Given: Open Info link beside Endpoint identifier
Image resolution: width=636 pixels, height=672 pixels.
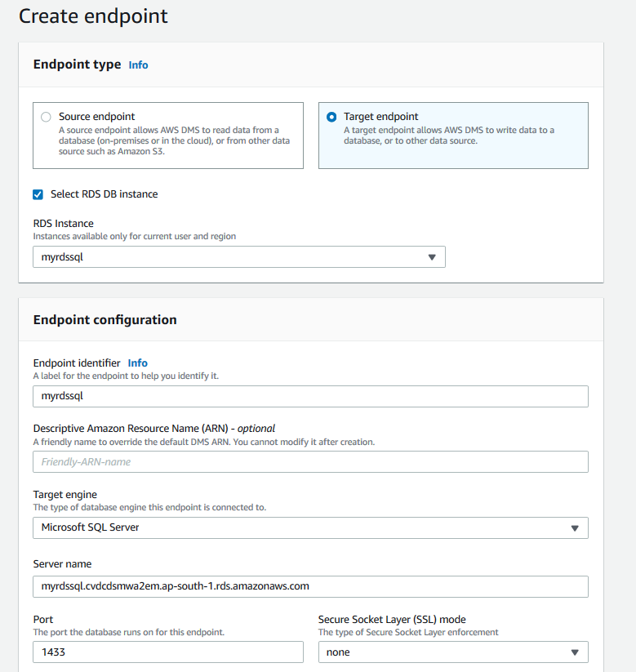Looking at the screenshot, I should [137, 363].
